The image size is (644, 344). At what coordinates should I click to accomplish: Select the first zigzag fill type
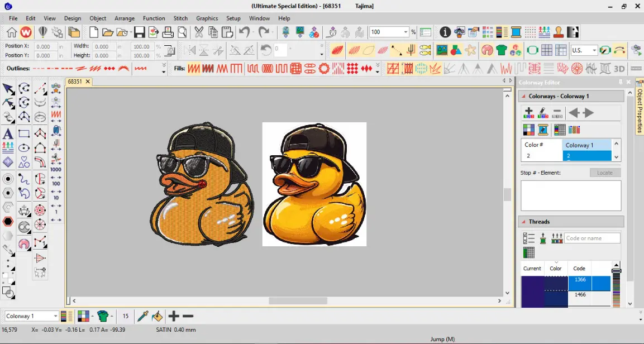point(194,69)
